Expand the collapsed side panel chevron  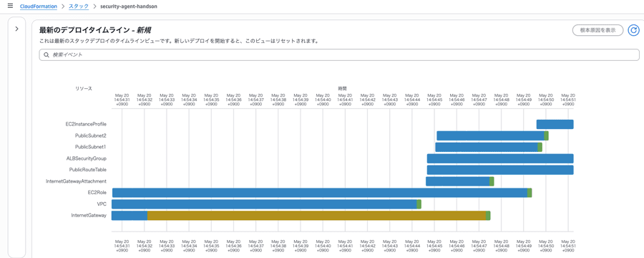coord(17,29)
